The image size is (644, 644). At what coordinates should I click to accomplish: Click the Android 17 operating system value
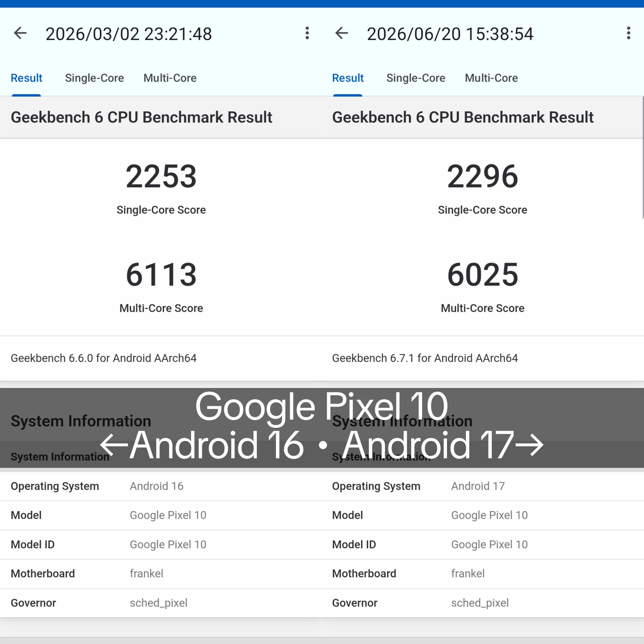(478, 486)
